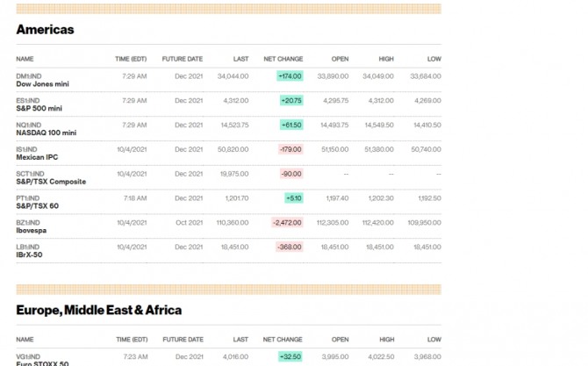Click the NET CHANGE header in Americas table
Viewport: 588px width, 366px height.
[x=282, y=59]
